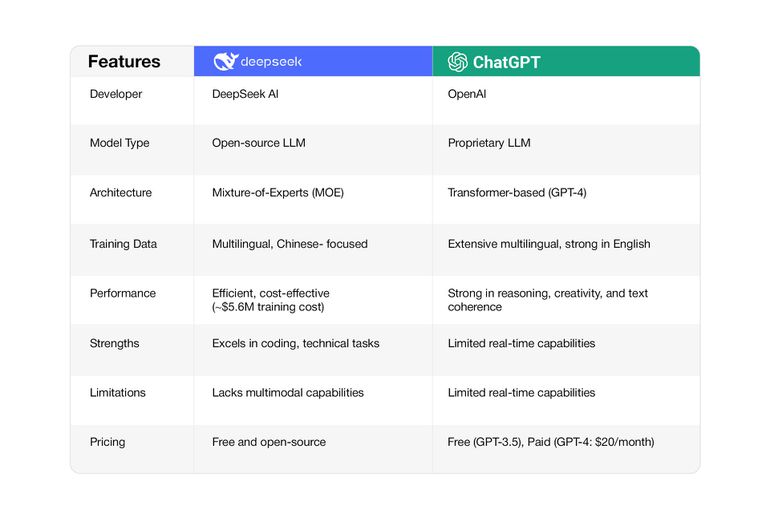This screenshot has height=526, width=770.
Task: Select the Architecture row label
Action: (x=120, y=192)
